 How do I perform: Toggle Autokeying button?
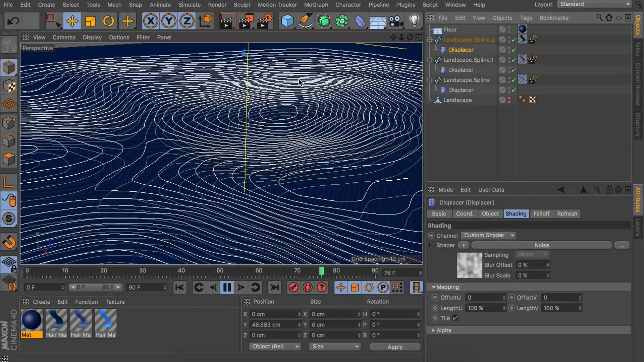coord(308,287)
